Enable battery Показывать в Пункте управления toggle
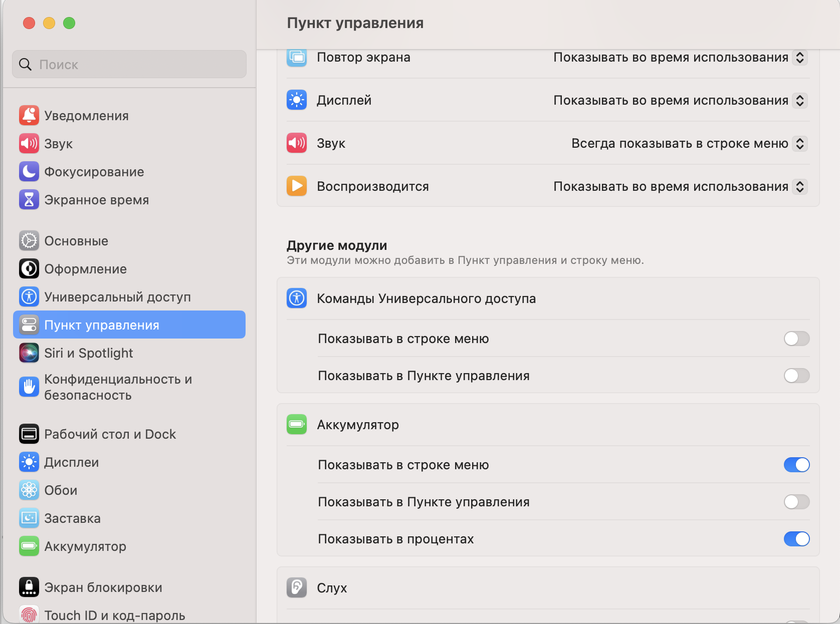The height and width of the screenshot is (624, 840). [796, 502]
